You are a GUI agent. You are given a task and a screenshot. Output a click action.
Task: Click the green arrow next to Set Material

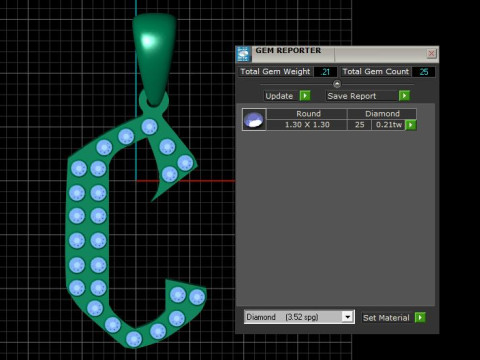420,317
